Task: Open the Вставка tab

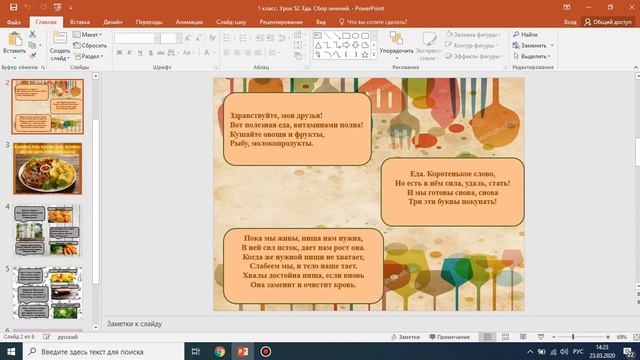Action: 80,22
